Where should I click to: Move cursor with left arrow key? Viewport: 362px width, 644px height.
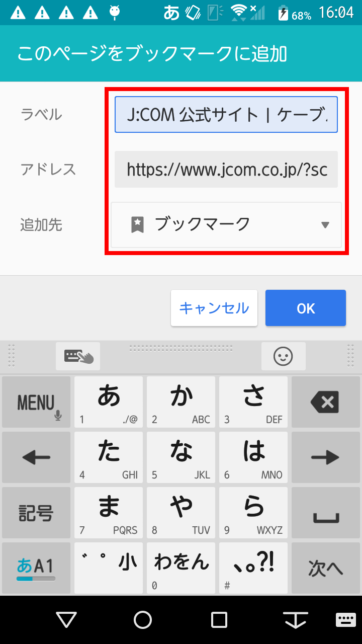click(36, 457)
